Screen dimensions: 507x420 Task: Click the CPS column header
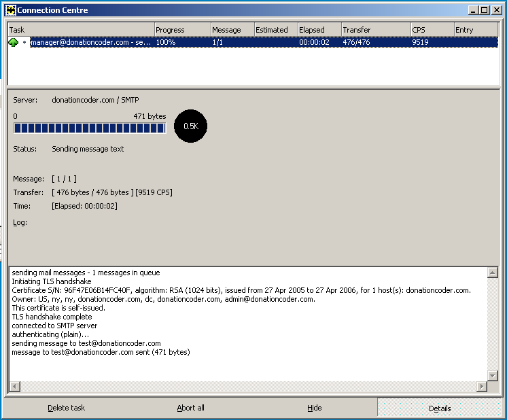(x=433, y=30)
